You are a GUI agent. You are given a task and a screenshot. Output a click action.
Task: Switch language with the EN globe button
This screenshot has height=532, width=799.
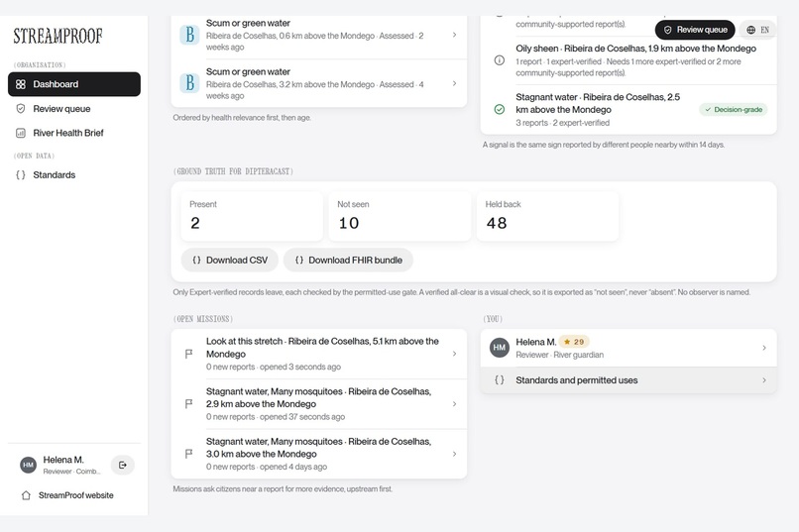757,30
